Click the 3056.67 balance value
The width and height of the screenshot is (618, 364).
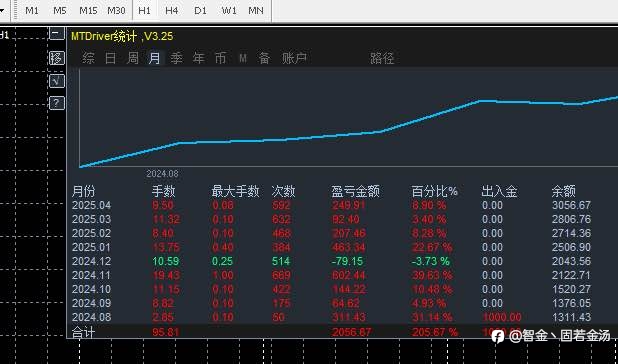tap(571, 205)
